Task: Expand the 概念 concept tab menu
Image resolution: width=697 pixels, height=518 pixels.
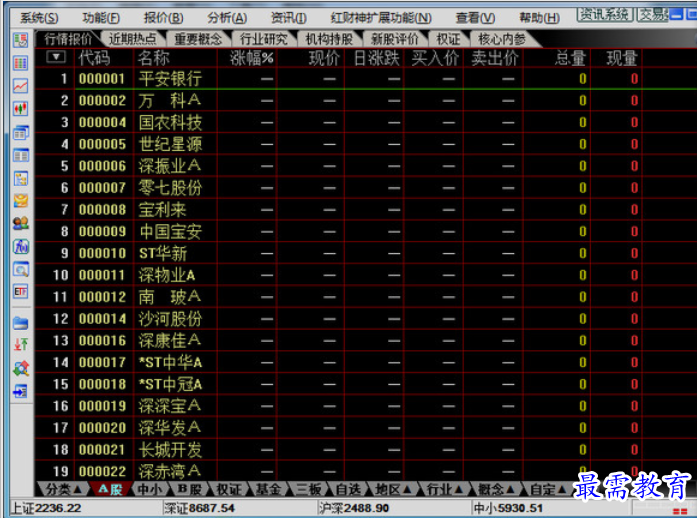Action: click(x=496, y=490)
